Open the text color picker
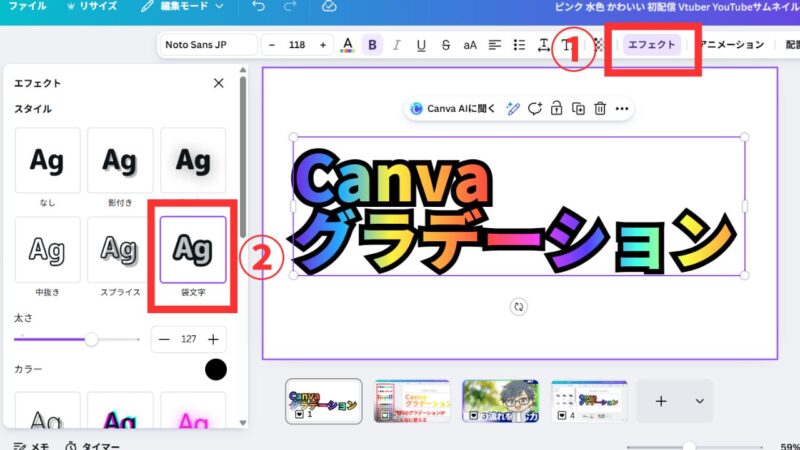 tap(347, 45)
